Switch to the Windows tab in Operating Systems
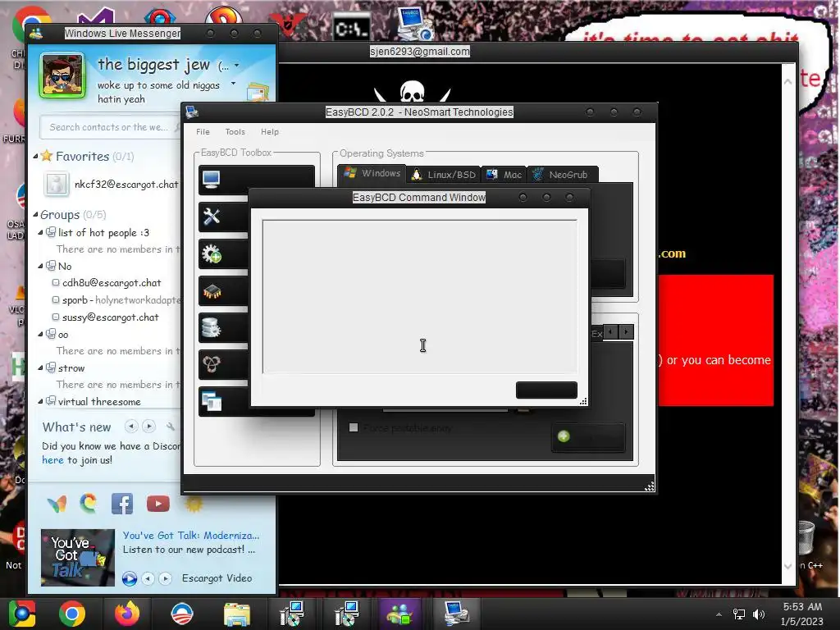 pyautogui.click(x=372, y=174)
